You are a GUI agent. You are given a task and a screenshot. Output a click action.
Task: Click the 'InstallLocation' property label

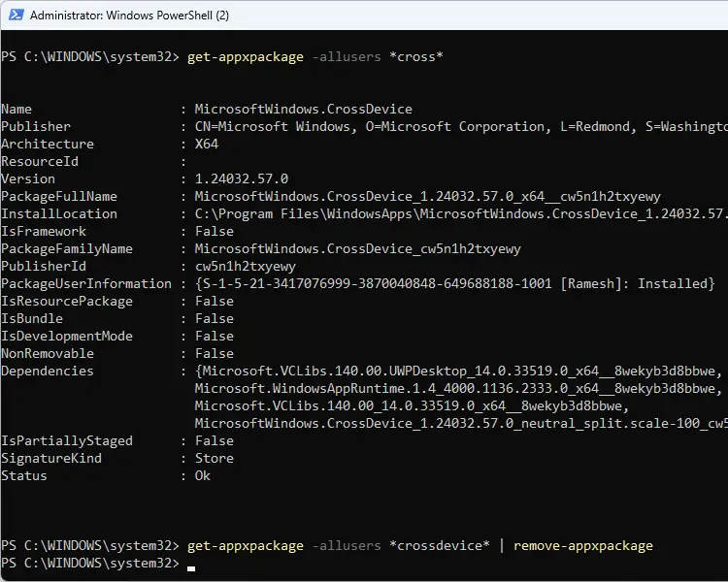(x=59, y=214)
